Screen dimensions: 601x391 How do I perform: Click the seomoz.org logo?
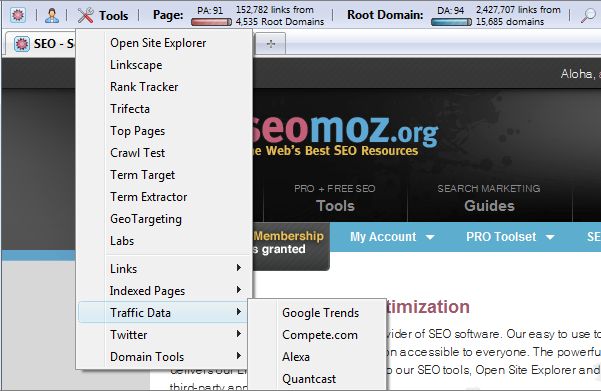coord(345,133)
